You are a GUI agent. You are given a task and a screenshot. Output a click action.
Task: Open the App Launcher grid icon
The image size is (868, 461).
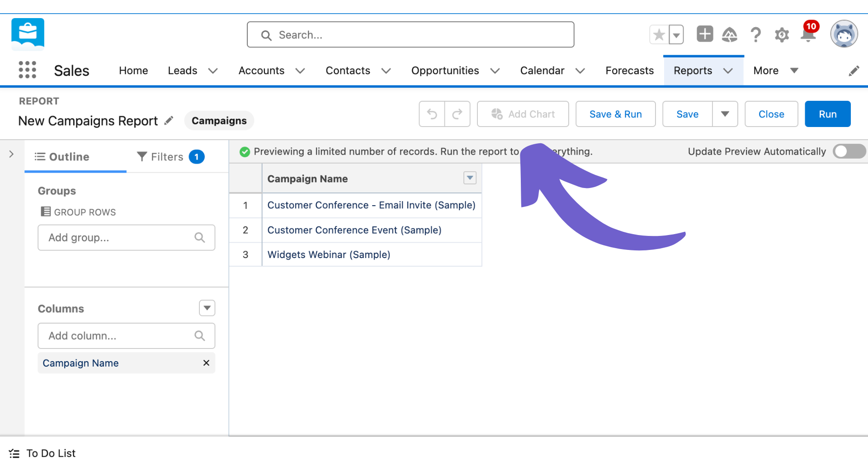point(27,70)
